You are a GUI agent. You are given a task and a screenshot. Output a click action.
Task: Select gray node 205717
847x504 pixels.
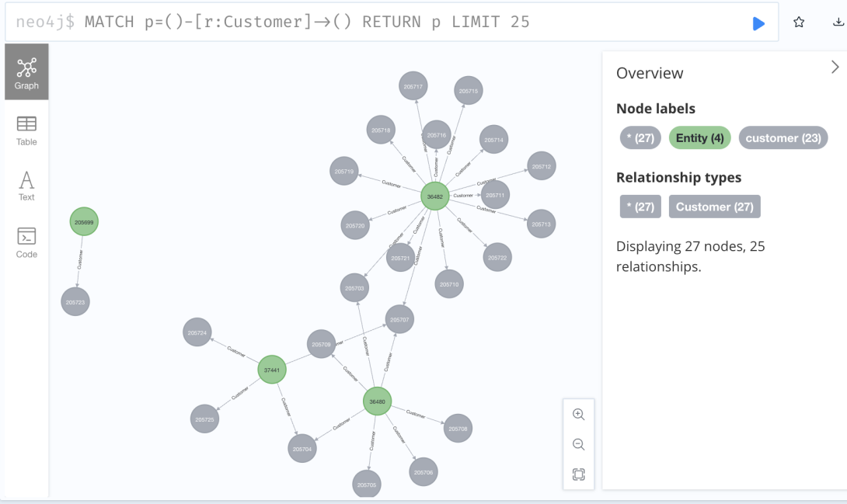413,86
